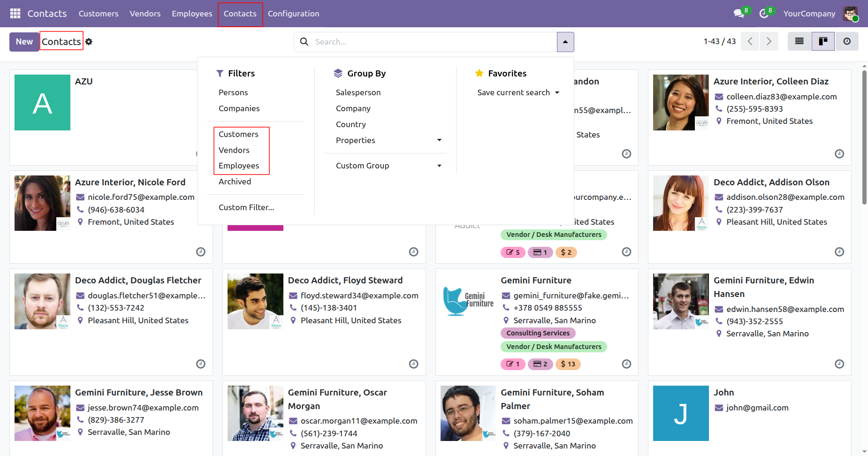The image size is (868, 456).
Task: Open activity clock on Edwin Hansen card
Action: tap(839, 364)
